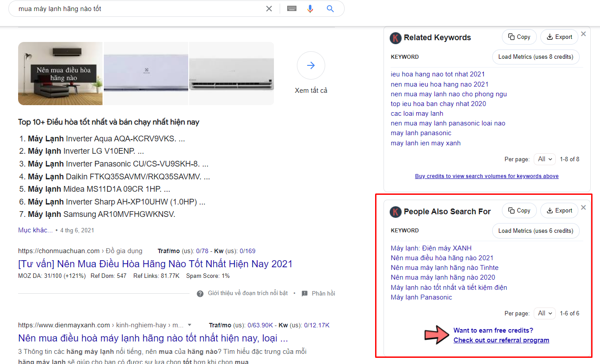The width and height of the screenshot is (600, 364).
Task: Click the Related Keywords logo icon
Action: (x=395, y=38)
